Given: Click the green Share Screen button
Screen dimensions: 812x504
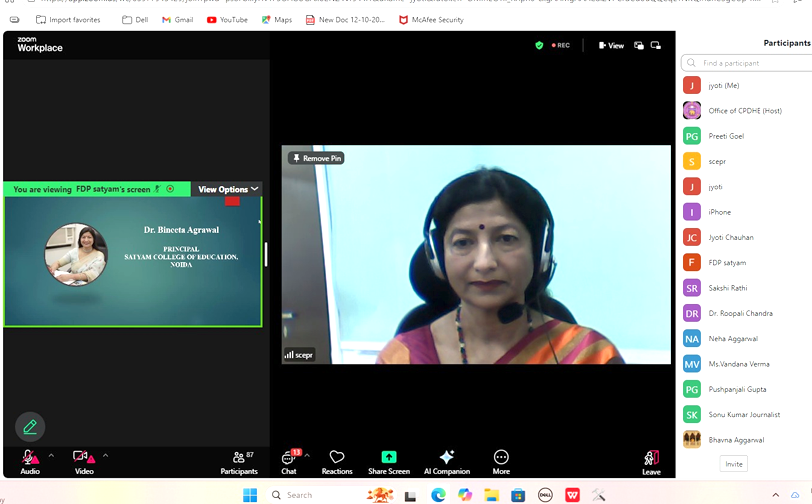Looking at the screenshot, I should point(389,463).
